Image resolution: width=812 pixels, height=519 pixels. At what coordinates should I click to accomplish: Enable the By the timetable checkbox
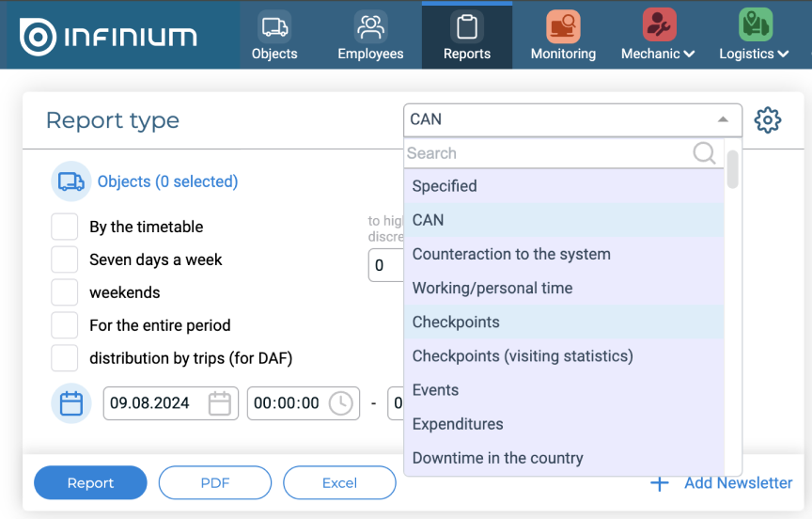[64, 227]
